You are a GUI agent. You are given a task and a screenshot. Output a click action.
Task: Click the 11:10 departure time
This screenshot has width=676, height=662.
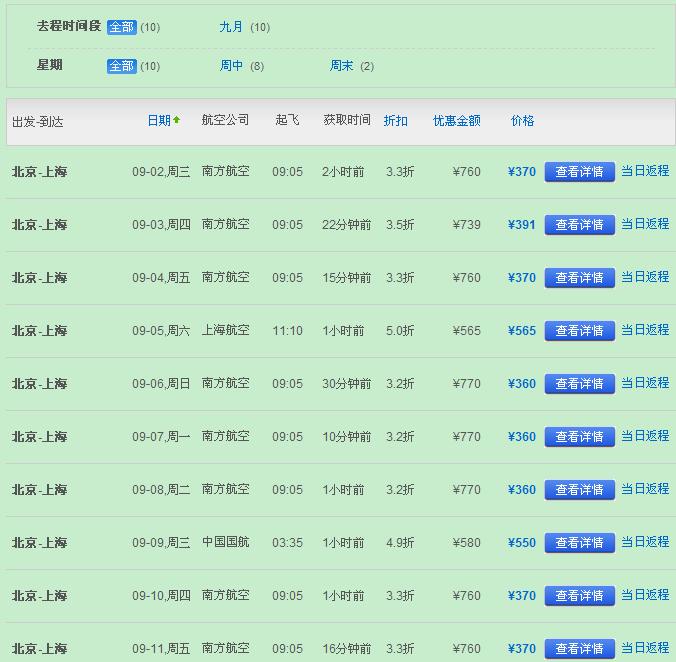click(288, 331)
